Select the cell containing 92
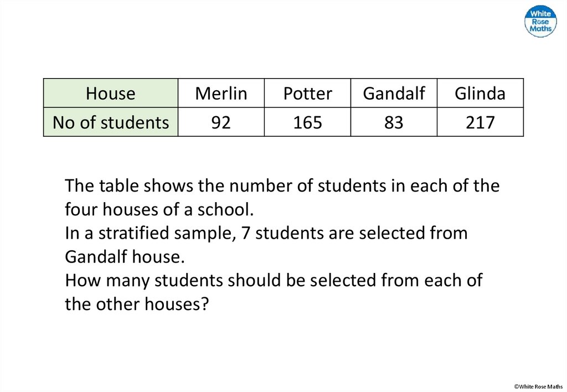Image resolution: width=567 pixels, height=392 pixels. click(x=221, y=122)
